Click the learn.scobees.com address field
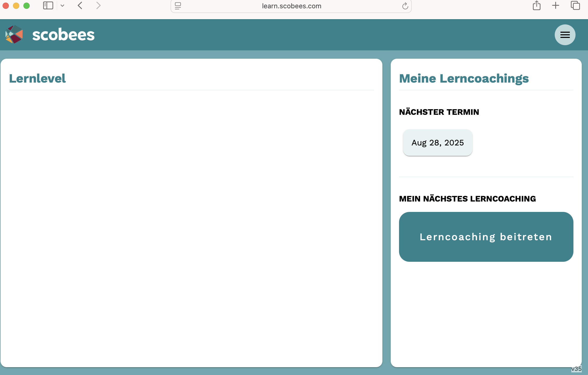Screen dimensions: 588x375 tap(291, 6)
